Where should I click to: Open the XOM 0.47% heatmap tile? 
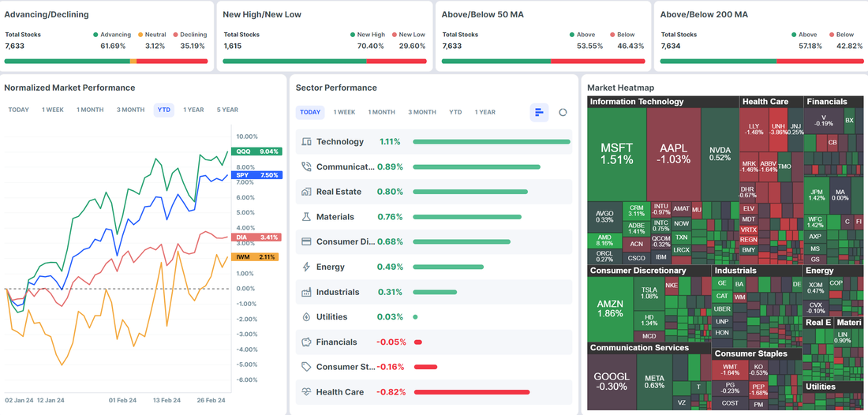coord(815,288)
